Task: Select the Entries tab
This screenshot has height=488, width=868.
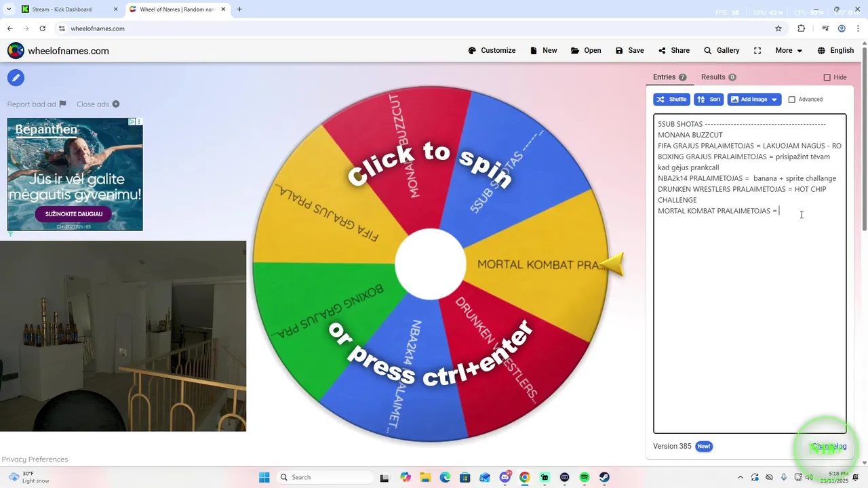Action: 669,77
